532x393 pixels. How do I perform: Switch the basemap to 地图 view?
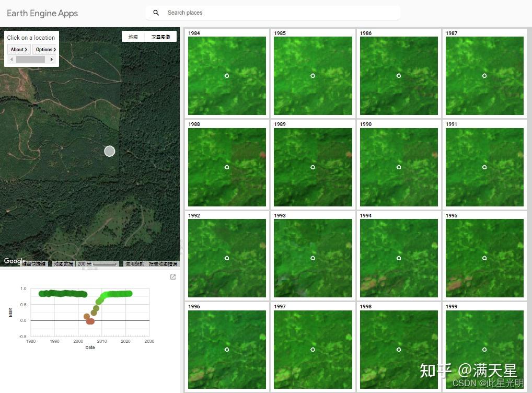(133, 37)
